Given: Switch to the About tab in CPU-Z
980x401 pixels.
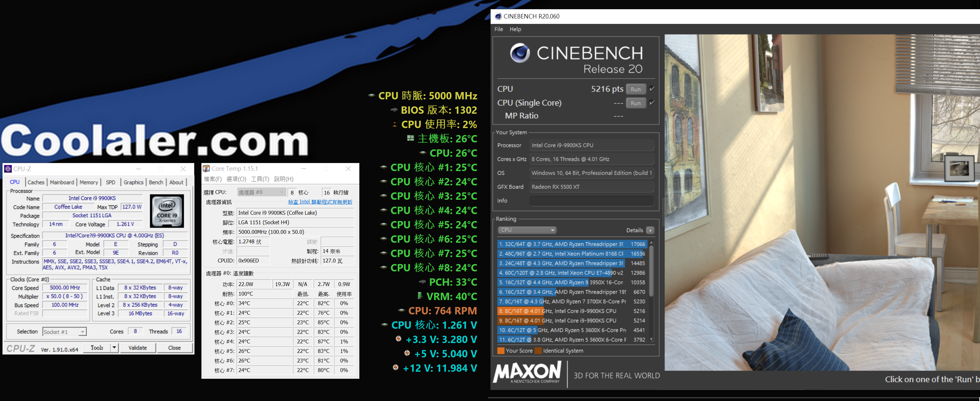Looking at the screenshot, I should click(177, 183).
